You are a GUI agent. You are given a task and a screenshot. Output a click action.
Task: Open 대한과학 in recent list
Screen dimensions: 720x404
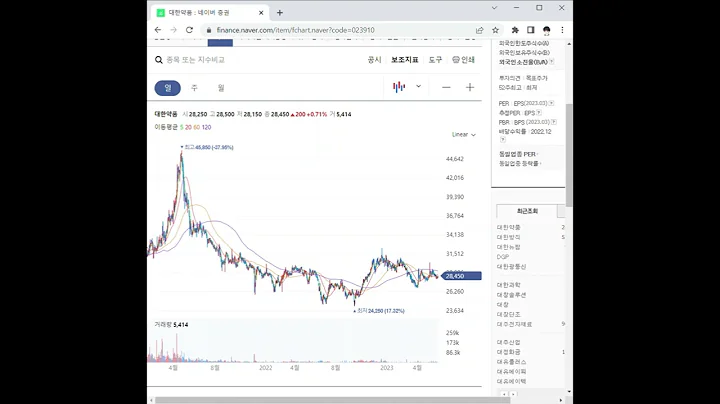(509, 285)
